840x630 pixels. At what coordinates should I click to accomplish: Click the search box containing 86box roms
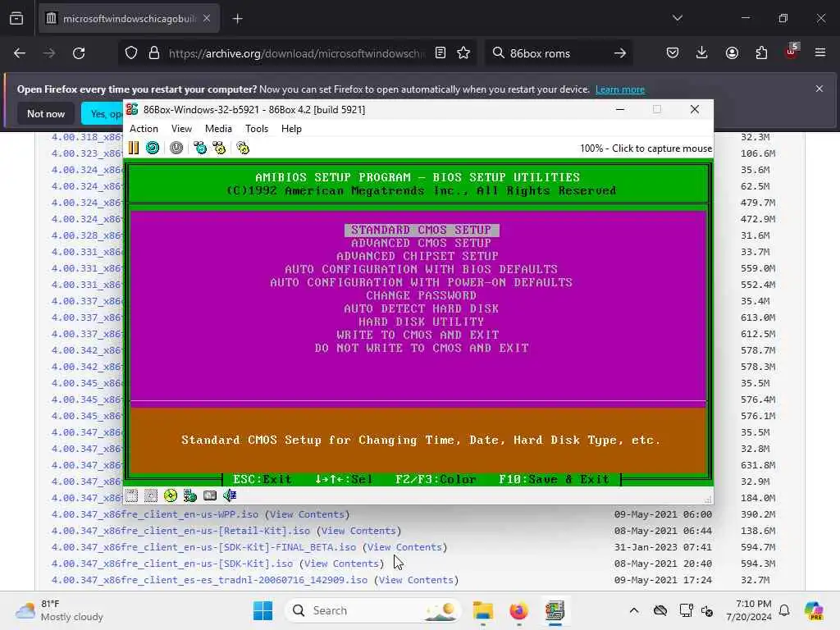pos(557,53)
